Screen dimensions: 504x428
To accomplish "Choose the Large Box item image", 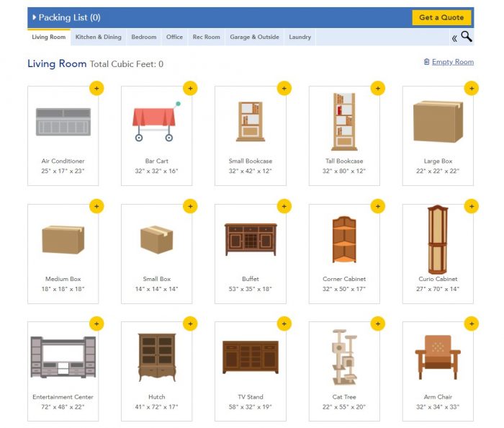I will (x=438, y=121).
